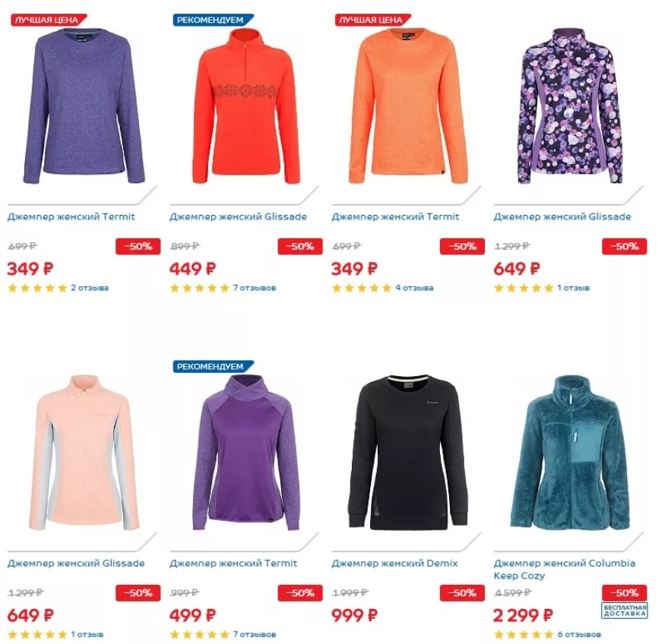
Task: Click the star rating under the 349 ₽ purple jumper
Action: (x=37, y=288)
